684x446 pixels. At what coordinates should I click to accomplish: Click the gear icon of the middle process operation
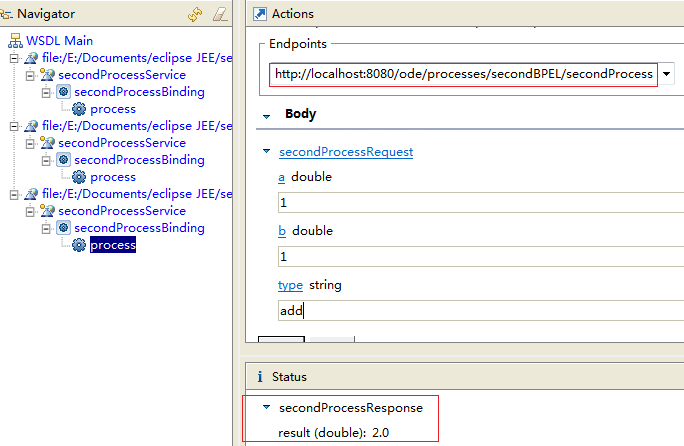pos(79,177)
